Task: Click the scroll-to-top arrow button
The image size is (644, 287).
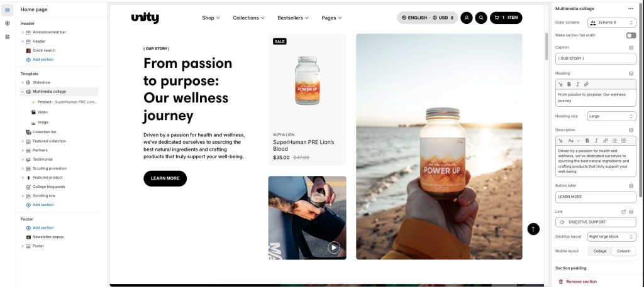Action: [533, 229]
